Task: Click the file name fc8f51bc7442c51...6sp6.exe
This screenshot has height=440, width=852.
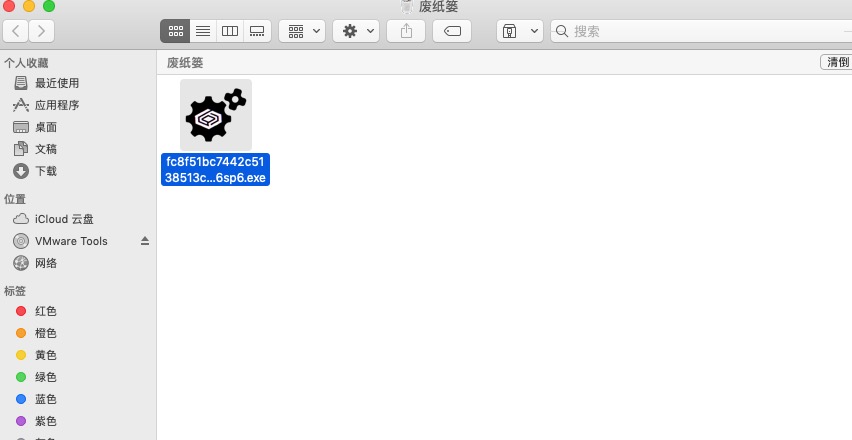Action: [x=216, y=169]
